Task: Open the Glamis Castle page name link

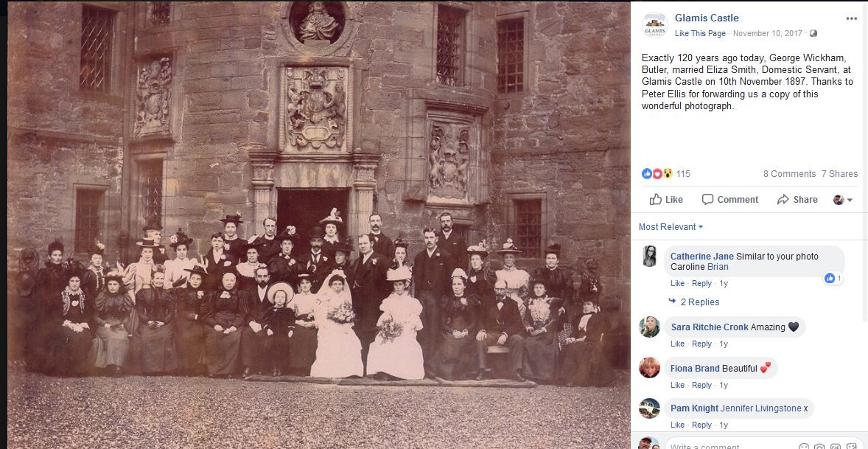Action: [x=707, y=18]
